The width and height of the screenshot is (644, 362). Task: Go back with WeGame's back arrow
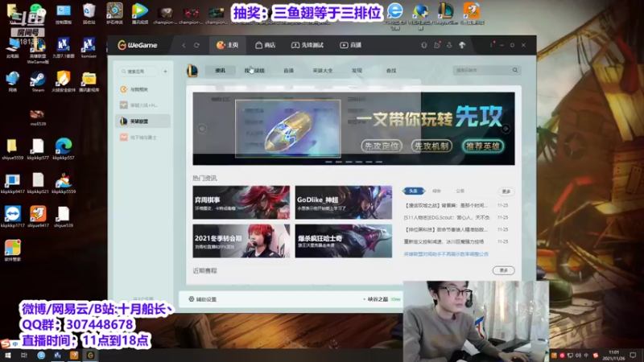(184, 45)
